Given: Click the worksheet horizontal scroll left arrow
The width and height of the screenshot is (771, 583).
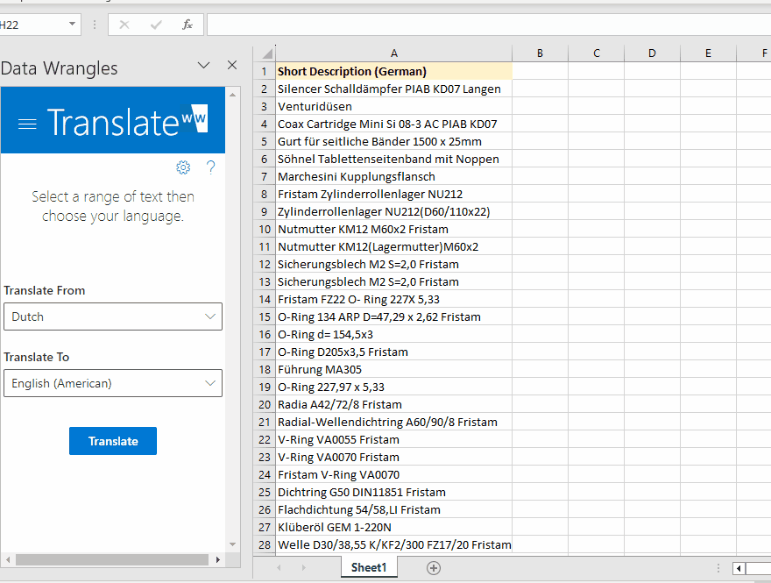Looking at the screenshot, I should [739, 569].
